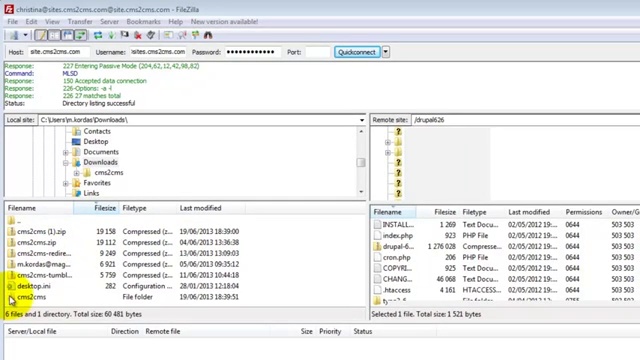Open the View menu

(x=52, y=22)
